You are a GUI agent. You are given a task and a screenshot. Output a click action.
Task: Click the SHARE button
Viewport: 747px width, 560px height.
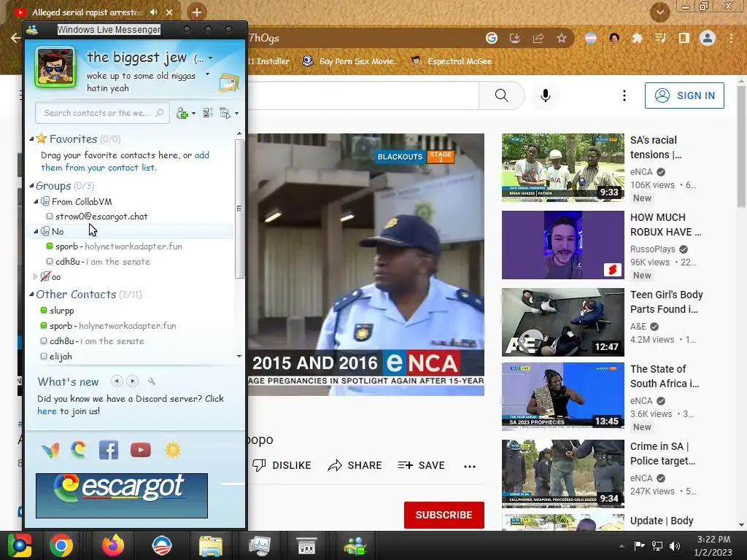[x=355, y=465]
